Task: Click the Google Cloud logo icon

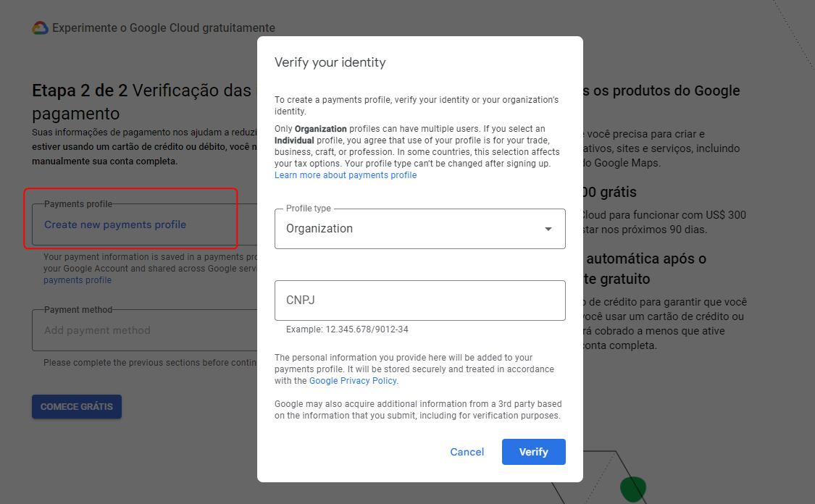Action: point(40,28)
